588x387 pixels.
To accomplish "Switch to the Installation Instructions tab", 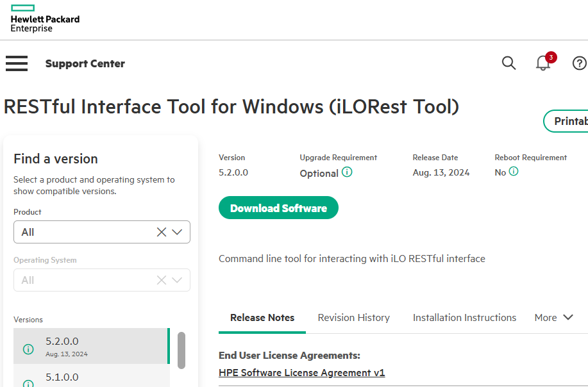I will (465, 318).
